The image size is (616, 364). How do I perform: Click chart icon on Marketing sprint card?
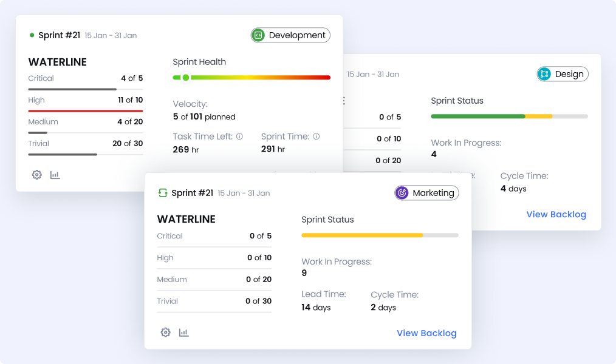(183, 332)
